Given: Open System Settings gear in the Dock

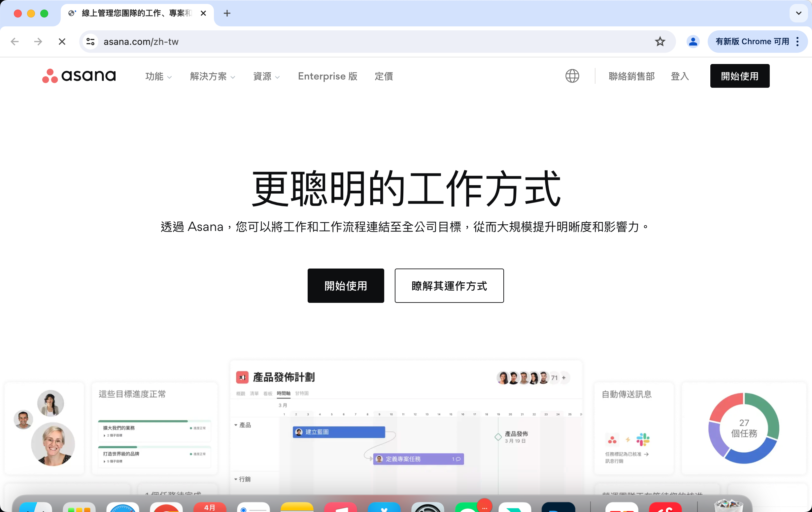Looking at the screenshot, I should [x=427, y=507].
